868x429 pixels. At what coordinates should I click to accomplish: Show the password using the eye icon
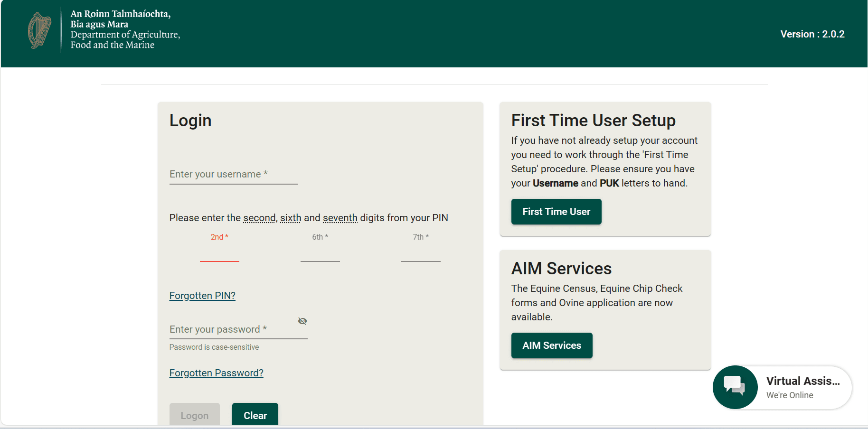pyautogui.click(x=302, y=321)
